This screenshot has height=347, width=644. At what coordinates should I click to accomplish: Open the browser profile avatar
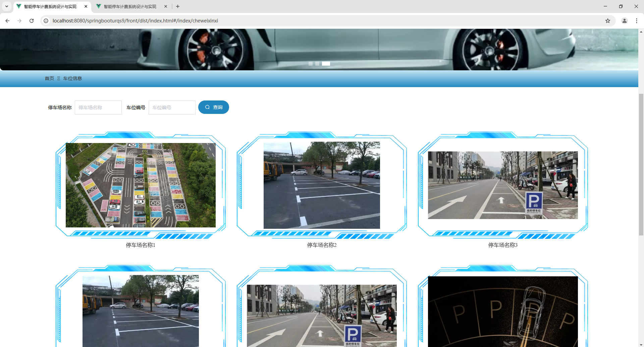(625, 21)
